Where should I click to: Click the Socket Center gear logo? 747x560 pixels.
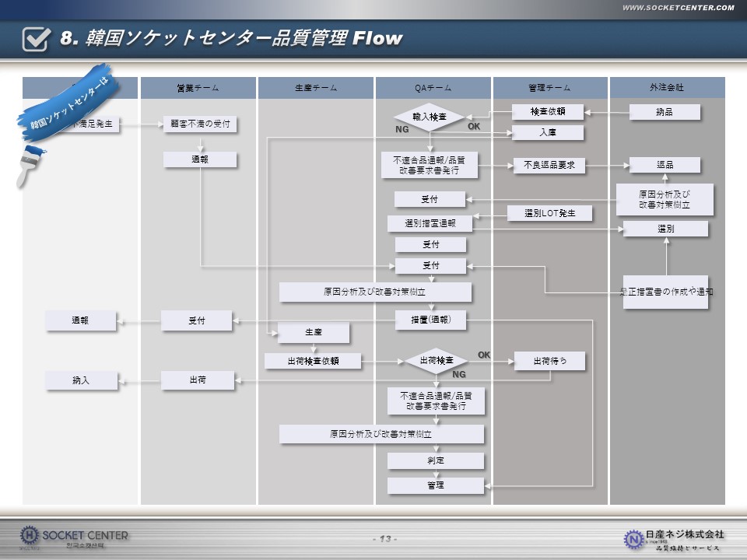coord(30,535)
